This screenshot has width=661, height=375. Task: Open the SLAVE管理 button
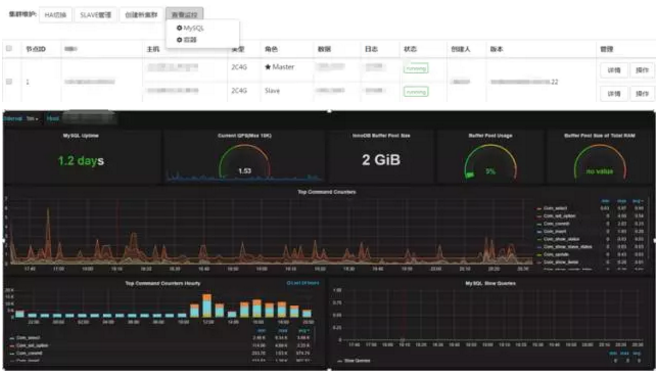point(96,15)
